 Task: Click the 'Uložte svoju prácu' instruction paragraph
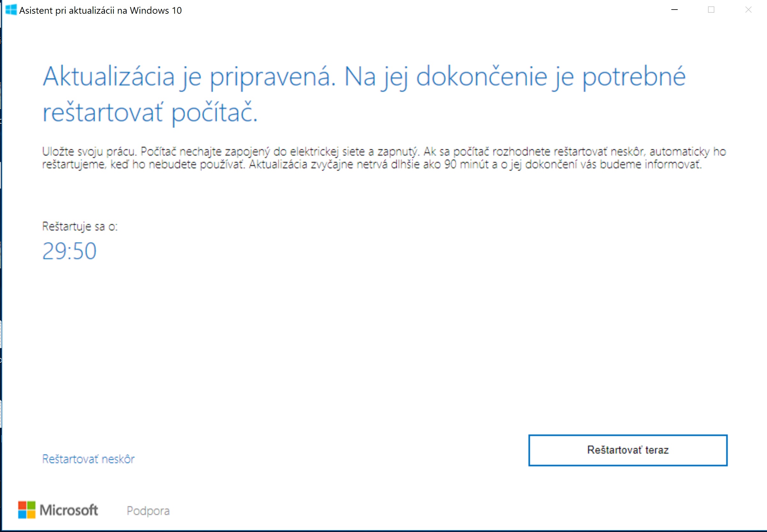point(384,158)
